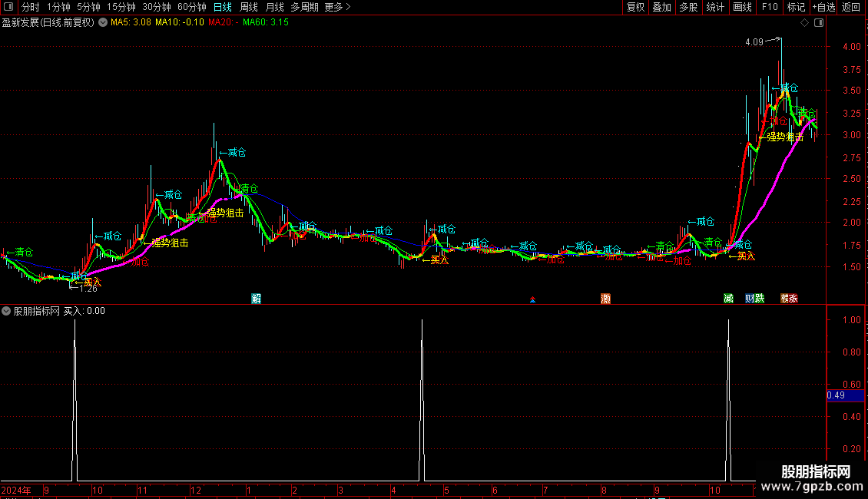Switch to 分时 intraday view

point(31,7)
